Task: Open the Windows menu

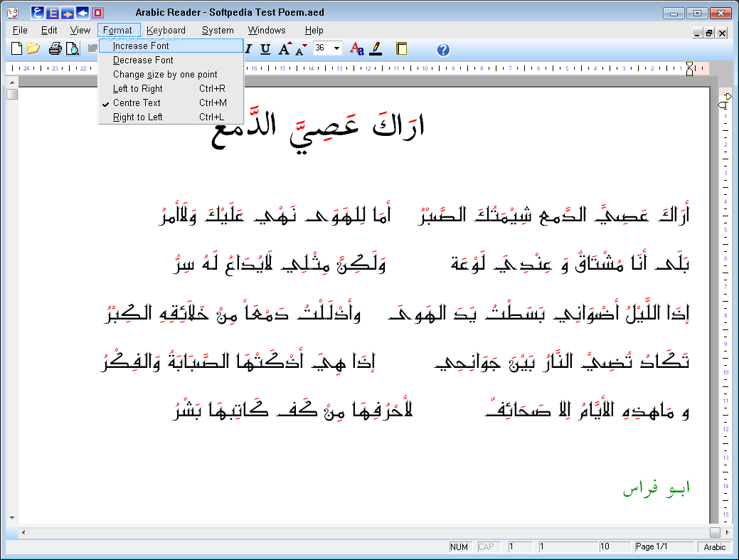Action: click(267, 30)
